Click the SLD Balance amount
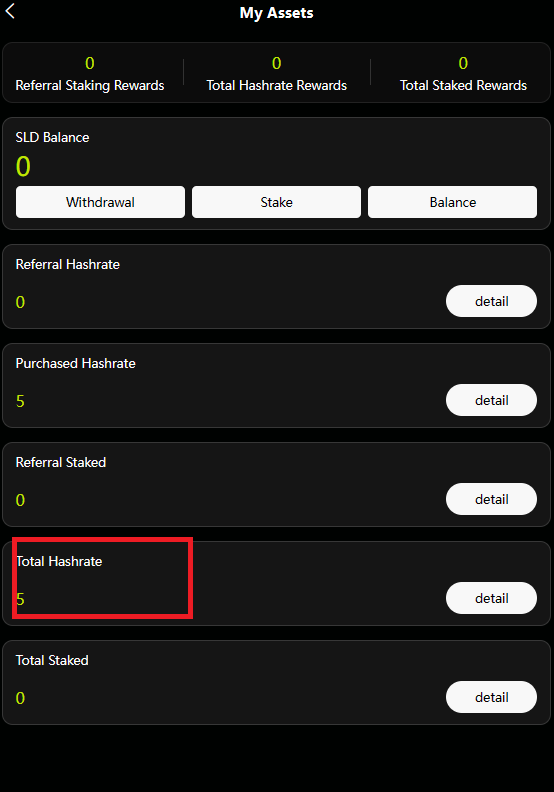 [x=23, y=166]
